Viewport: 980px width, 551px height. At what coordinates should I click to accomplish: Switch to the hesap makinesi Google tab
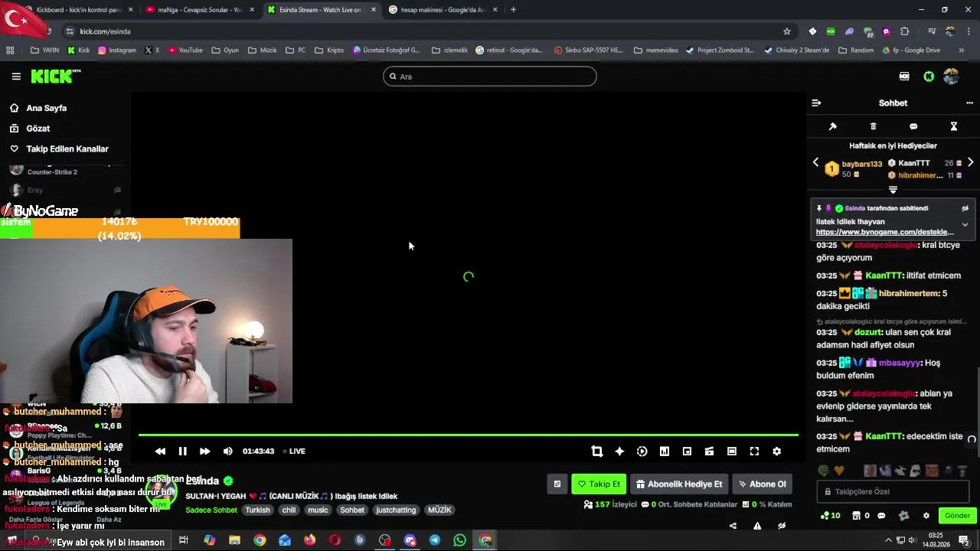coord(443,10)
